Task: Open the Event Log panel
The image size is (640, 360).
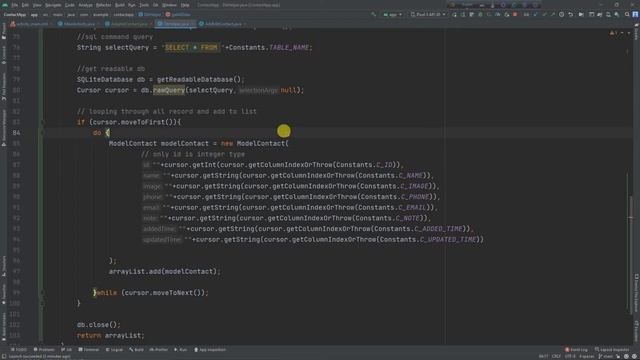Action: click(x=576, y=350)
